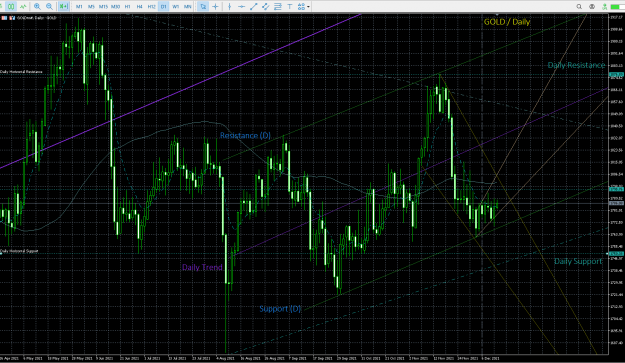Select the D1 daily timeframe

163,6
